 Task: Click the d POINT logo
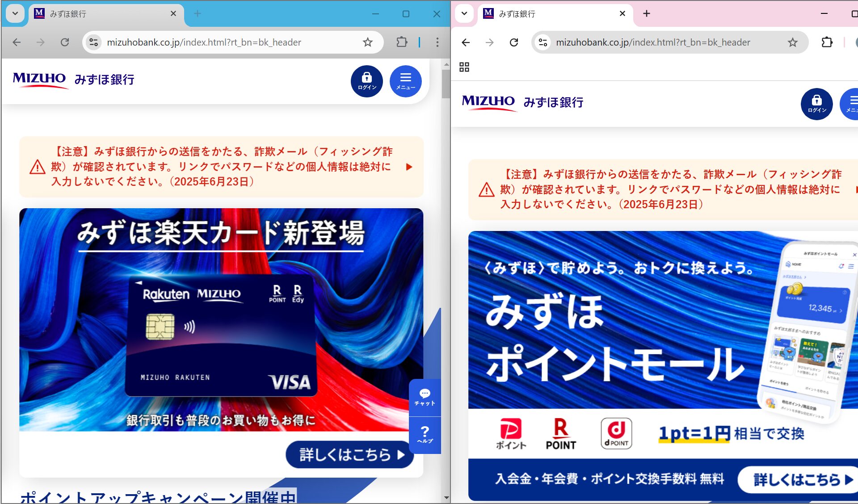(616, 433)
